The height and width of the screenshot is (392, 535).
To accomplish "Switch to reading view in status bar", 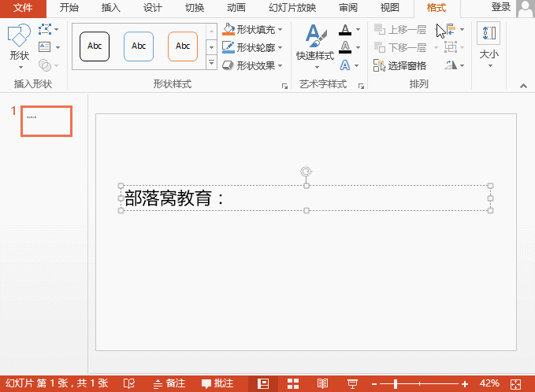I will pos(322,383).
